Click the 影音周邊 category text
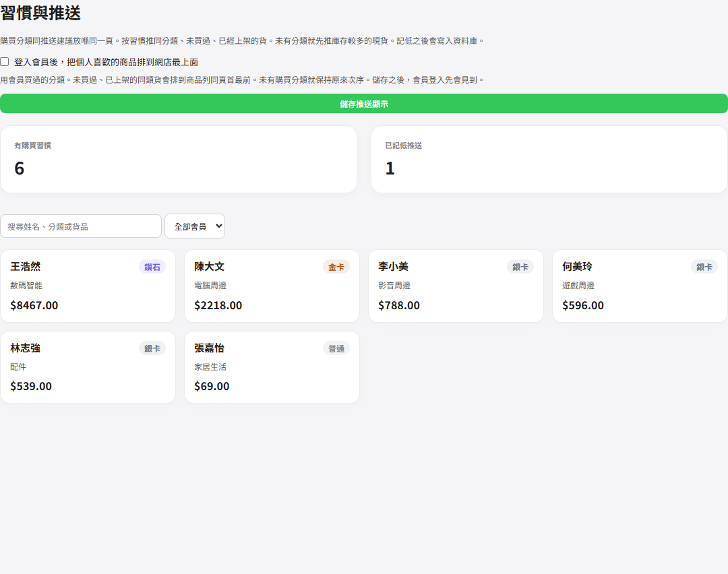The height and width of the screenshot is (574, 728). point(394,286)
